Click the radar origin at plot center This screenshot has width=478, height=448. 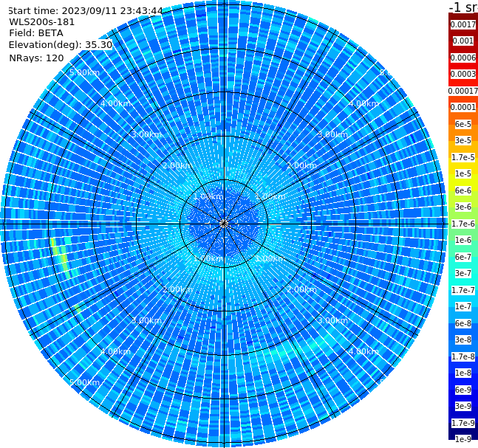click(224, 224)
